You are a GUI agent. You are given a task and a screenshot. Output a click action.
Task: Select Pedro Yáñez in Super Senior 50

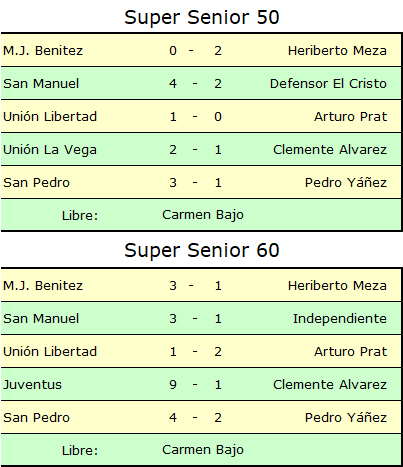pyautogui.click(x=346, y=183)
